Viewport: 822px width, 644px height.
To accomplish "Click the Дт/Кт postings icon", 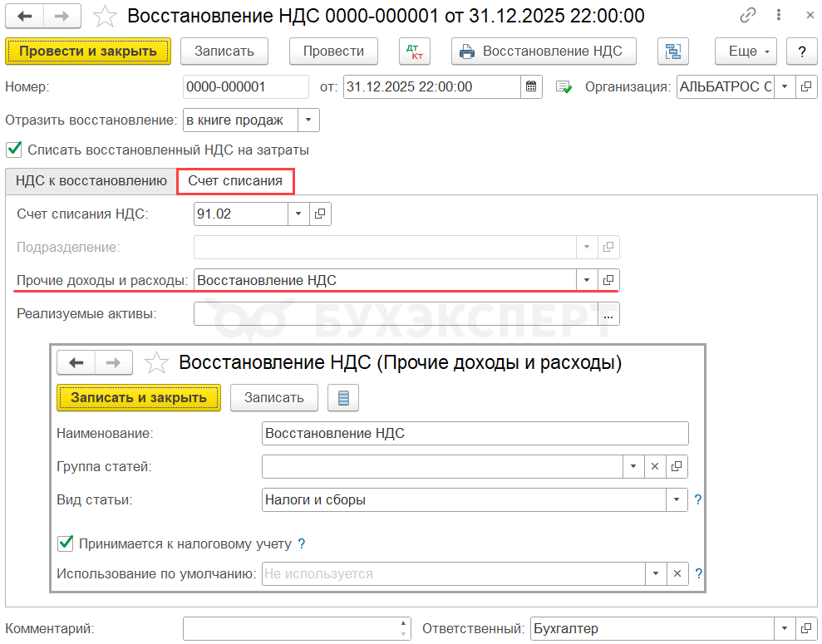I will 413,52.
